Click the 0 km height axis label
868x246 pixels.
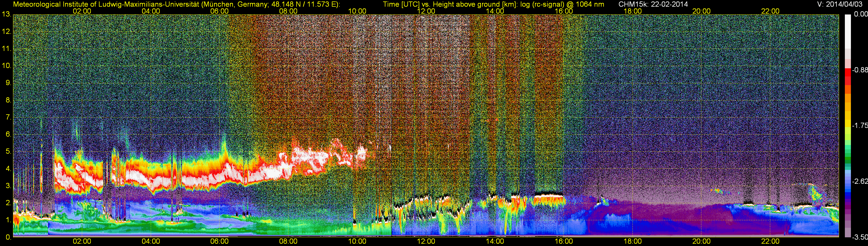[8, 237]
